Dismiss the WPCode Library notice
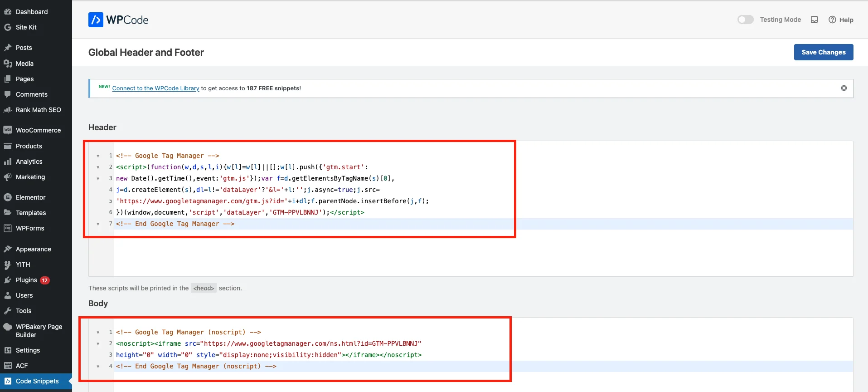The height and width of the screenshot is (392, 868). coord(844,88)
